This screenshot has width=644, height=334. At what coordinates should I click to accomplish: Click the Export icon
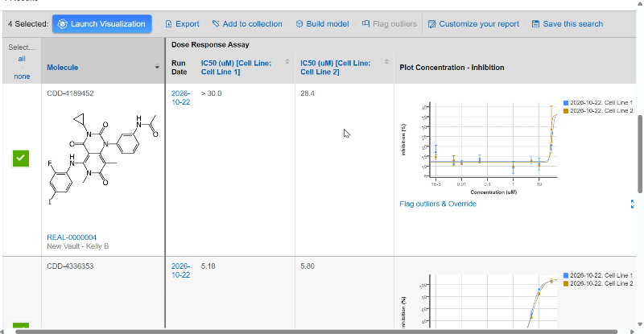pyautogui.click(x=168, y=24)
